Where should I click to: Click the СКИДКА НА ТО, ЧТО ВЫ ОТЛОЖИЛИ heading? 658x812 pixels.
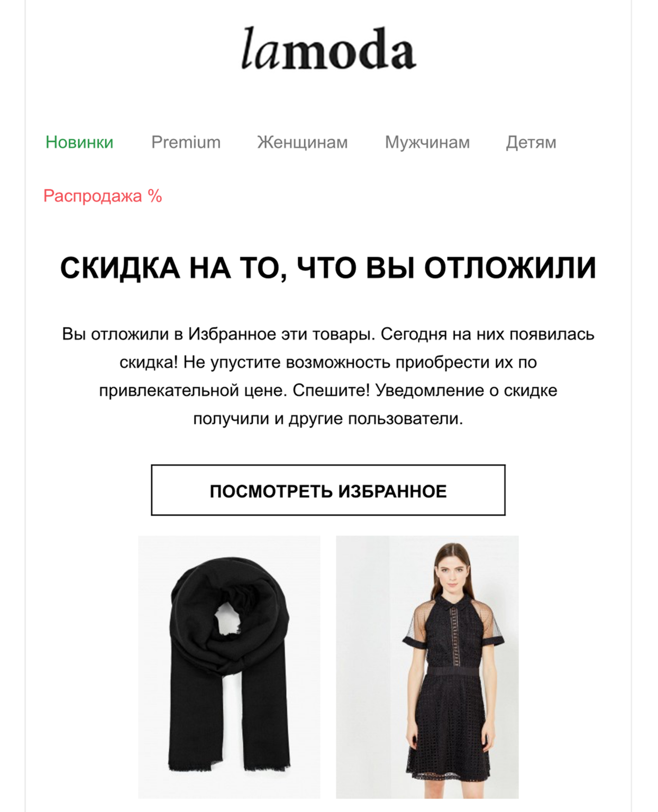tap(328, 267)
